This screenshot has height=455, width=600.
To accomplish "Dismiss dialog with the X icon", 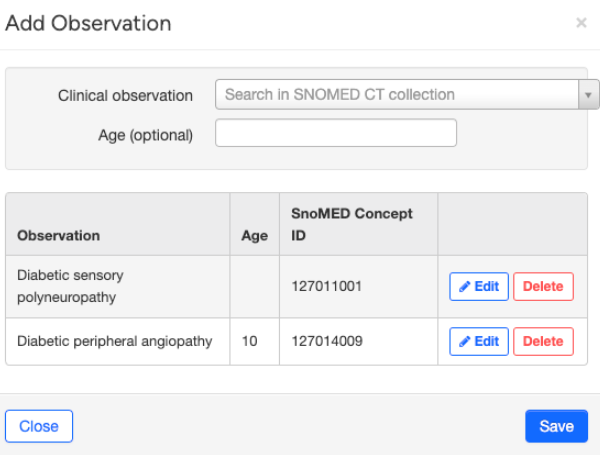I will coord(581,22).
